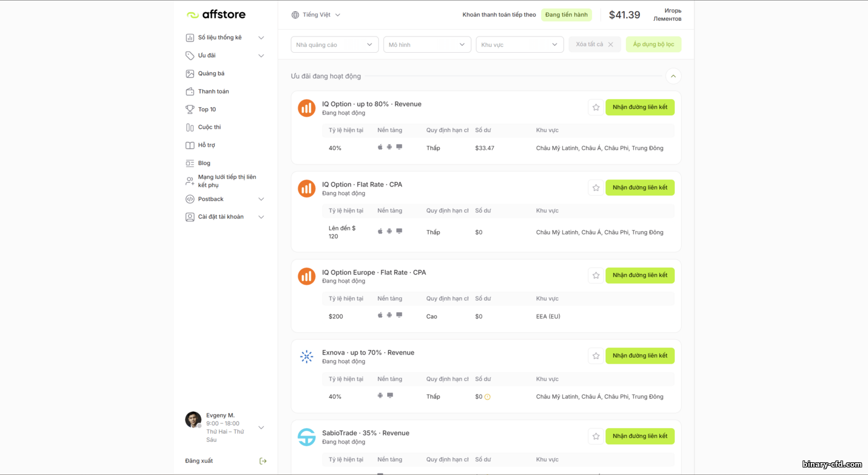This screenshot has height=475, width=868.
Task: Click the SabioTrade logo
Action: coord(307,437)
